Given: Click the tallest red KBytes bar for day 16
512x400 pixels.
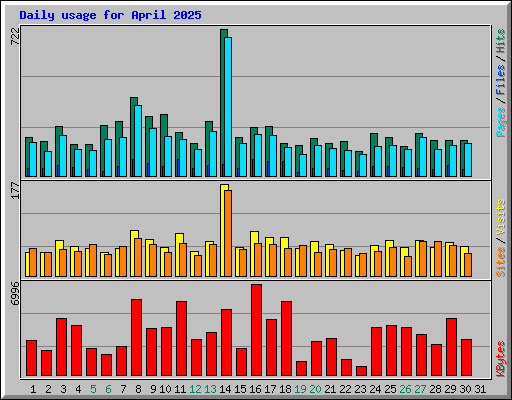Looking at the screenshot, I should (256, 330).
